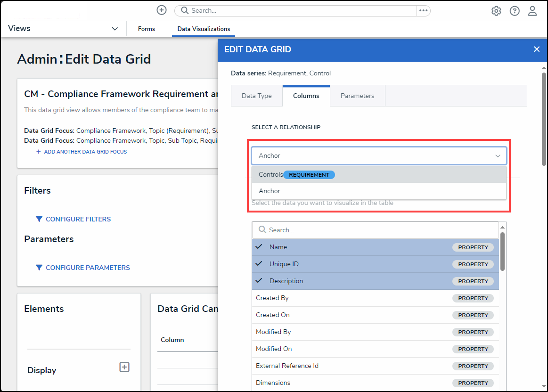
Task: Open the user profile icon
Action: (532, 11)
